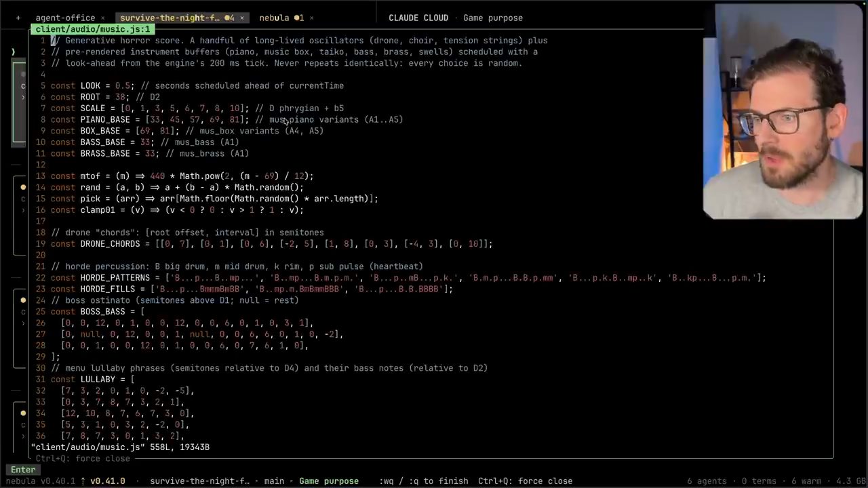Close the survive-the-night-f… tab
This screenshot has height=488, width=868.
(x=242, y=18)
